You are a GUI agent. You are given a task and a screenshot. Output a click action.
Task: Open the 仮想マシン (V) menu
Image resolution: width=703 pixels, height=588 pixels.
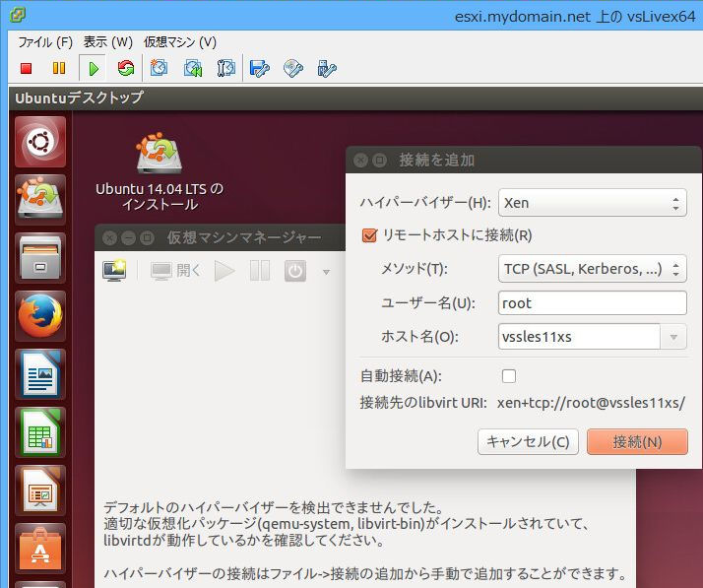pos(180,42)
